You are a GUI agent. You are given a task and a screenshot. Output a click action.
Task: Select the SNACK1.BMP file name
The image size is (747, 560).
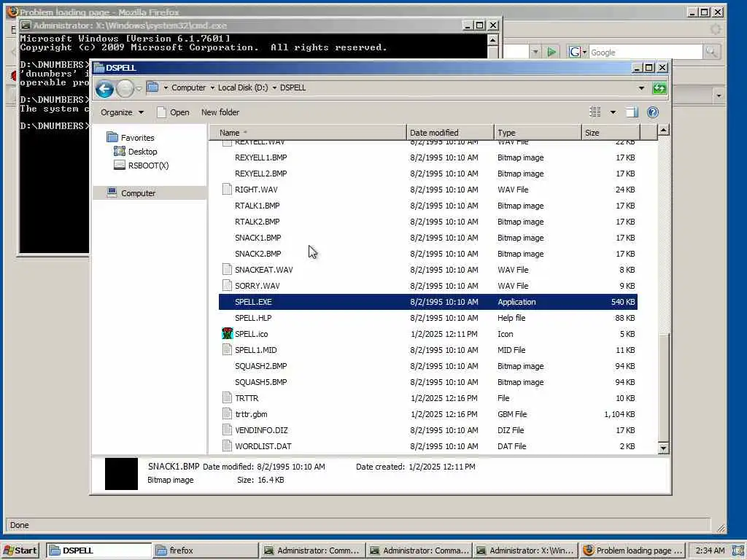[258, 238]
